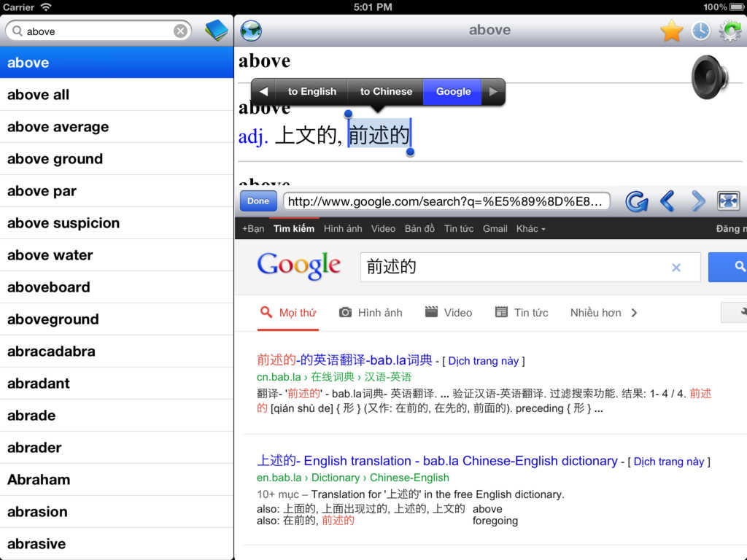The image size is (747, 560).
Task: Tap the highlighted text '前述的'
Action: click(379, 134)
